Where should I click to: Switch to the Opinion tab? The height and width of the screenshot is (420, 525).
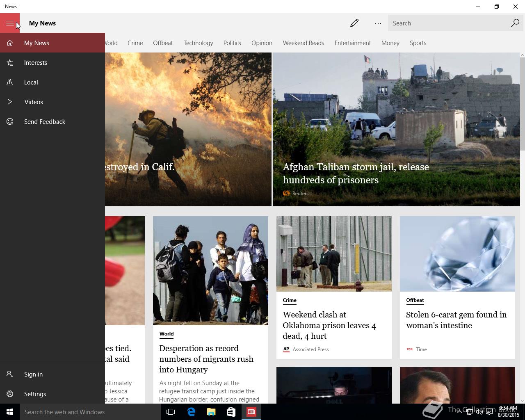[x=262, y=43]
